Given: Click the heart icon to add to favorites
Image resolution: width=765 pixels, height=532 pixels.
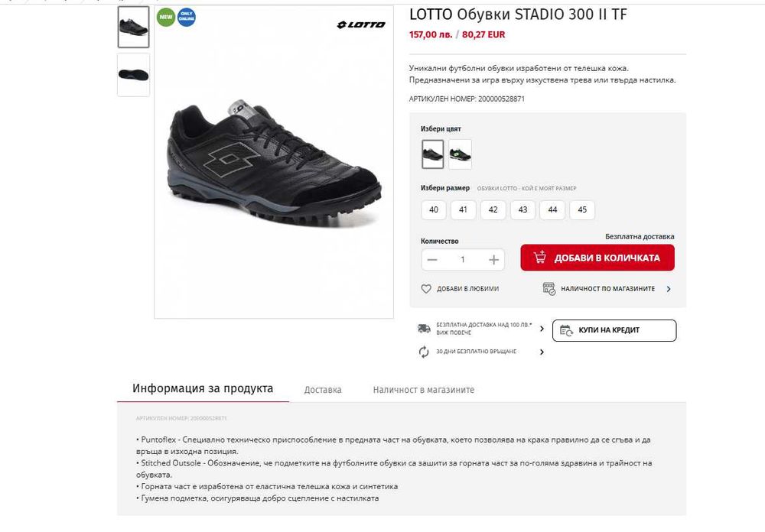Looking at the screenshot, I should point(426,289).
